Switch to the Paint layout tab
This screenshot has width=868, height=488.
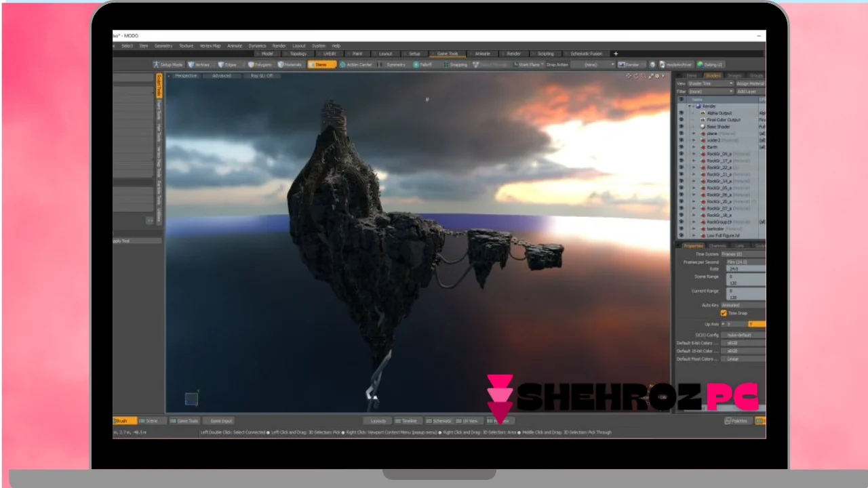pos(357,54)
